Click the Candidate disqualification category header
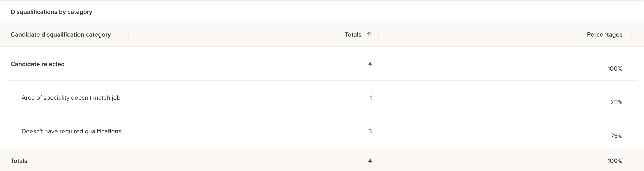 [x=61, y=35]
